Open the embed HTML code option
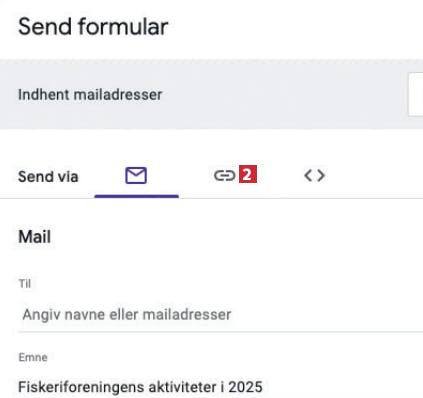This screenshot has height=398, width=423. (314, 175)
